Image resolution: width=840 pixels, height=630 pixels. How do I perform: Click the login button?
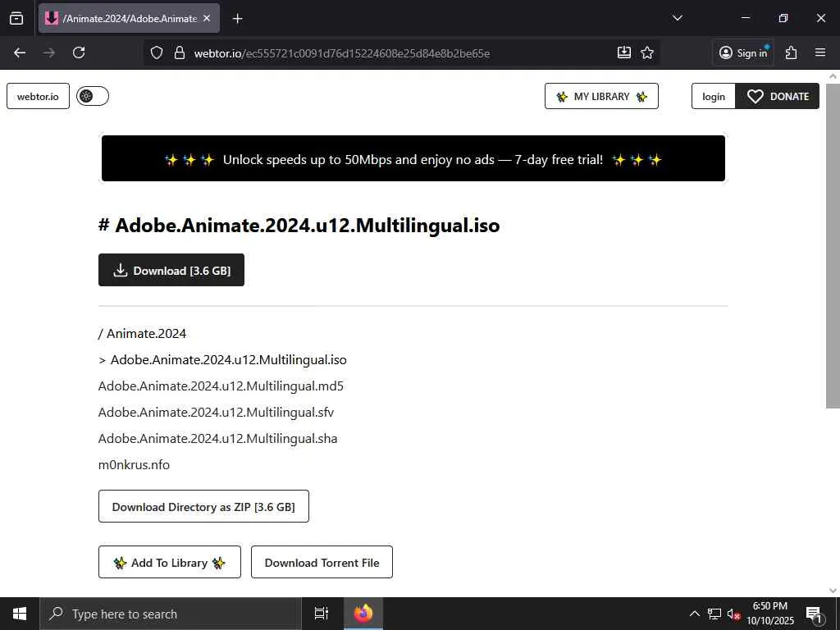714,97
